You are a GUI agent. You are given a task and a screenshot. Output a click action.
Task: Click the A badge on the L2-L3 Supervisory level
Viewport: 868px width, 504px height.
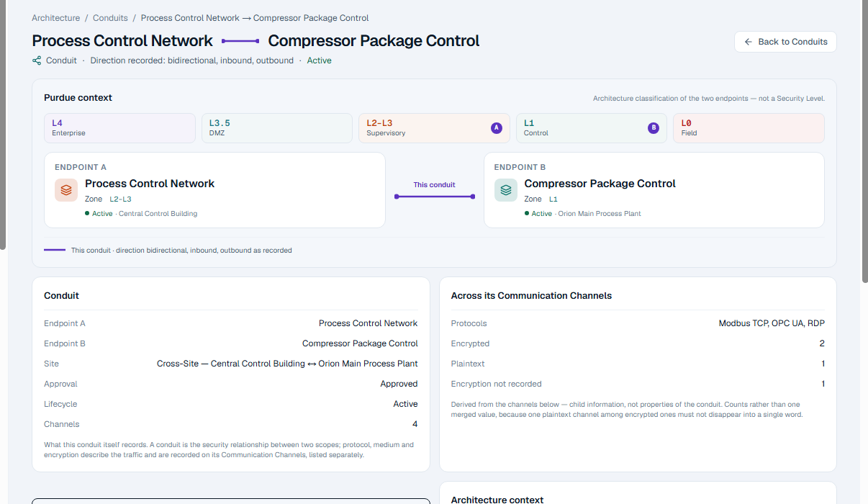click(x=496, y=128)
